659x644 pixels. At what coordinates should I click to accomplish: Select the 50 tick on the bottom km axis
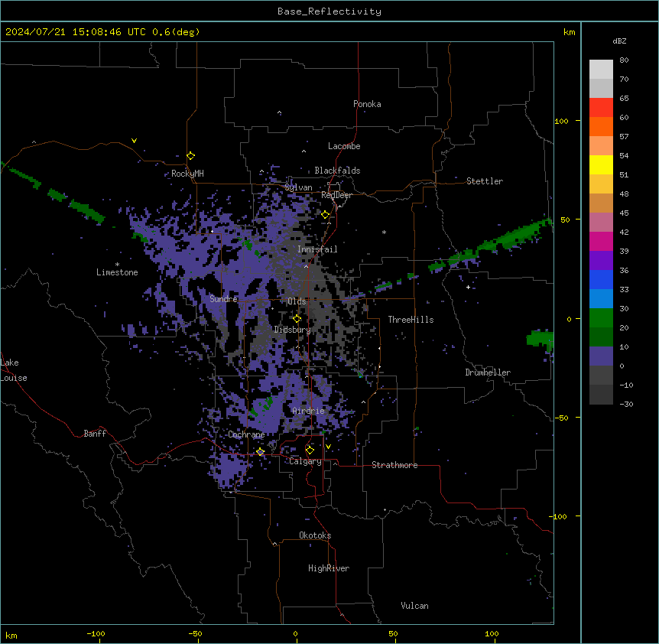393,633
